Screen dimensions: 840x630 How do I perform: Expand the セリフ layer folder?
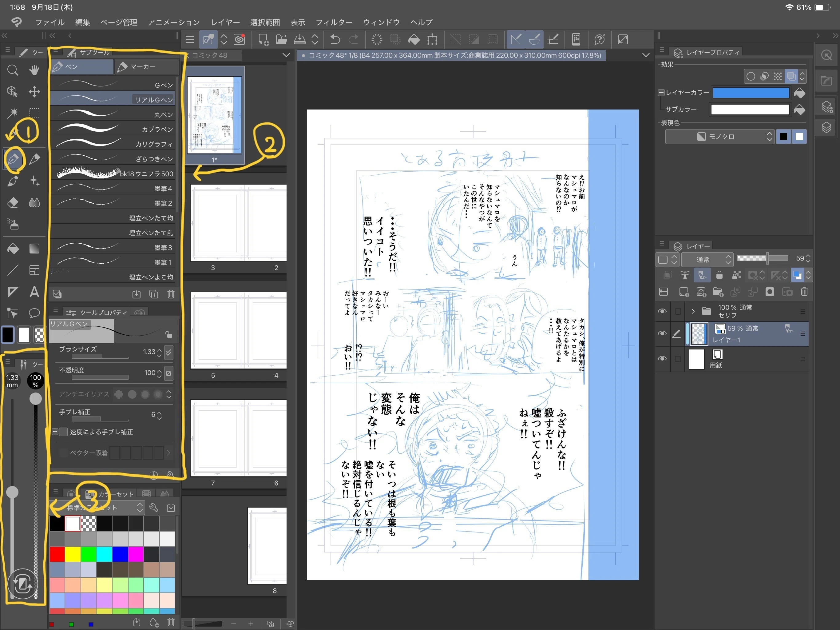pyautogui.click(x=693, y=311)
